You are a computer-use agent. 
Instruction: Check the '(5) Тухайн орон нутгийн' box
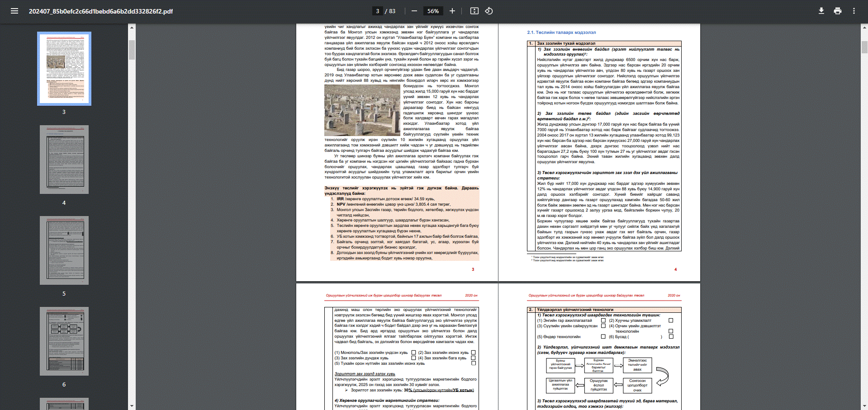[x=474, y=363]
